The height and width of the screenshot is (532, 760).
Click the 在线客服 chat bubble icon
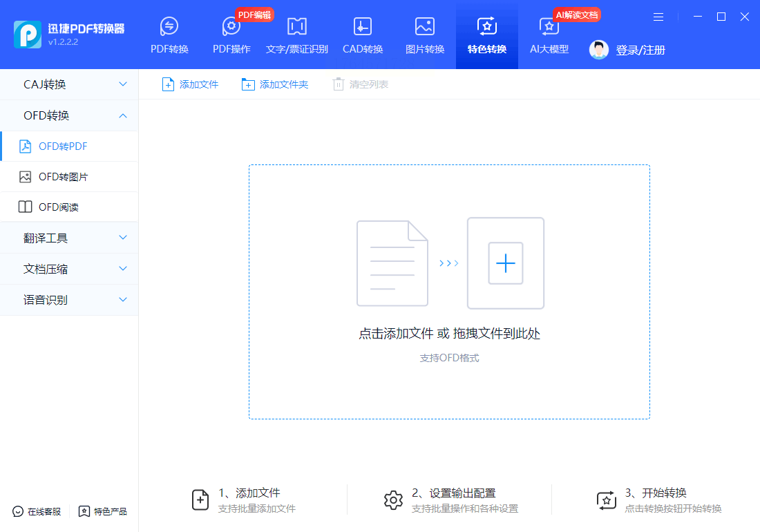tap(18, 512)
